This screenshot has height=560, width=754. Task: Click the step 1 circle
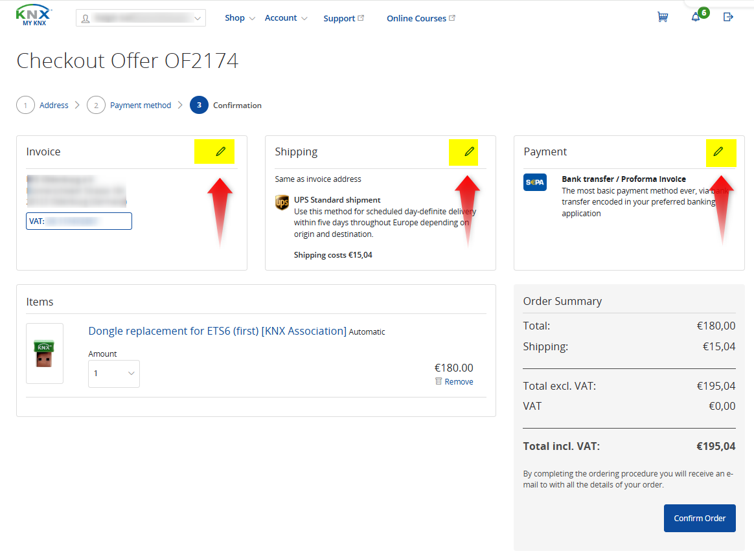pyautogui.click(x=25, y=105)
